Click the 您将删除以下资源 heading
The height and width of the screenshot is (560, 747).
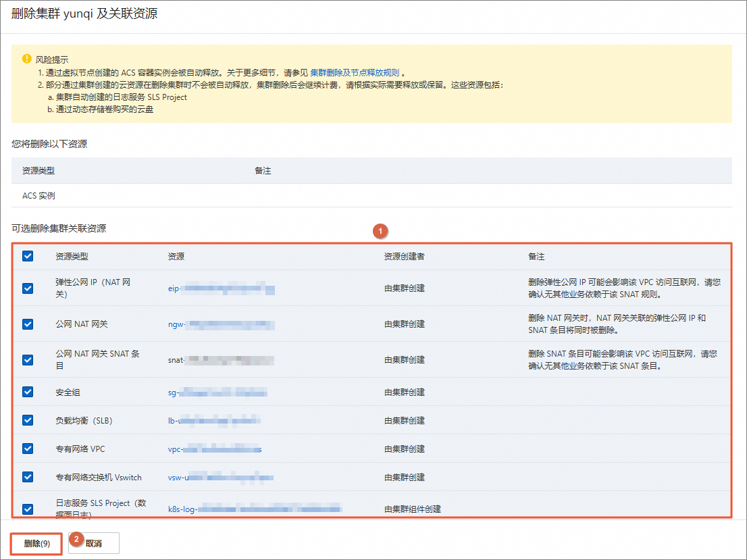coord(49,144)
